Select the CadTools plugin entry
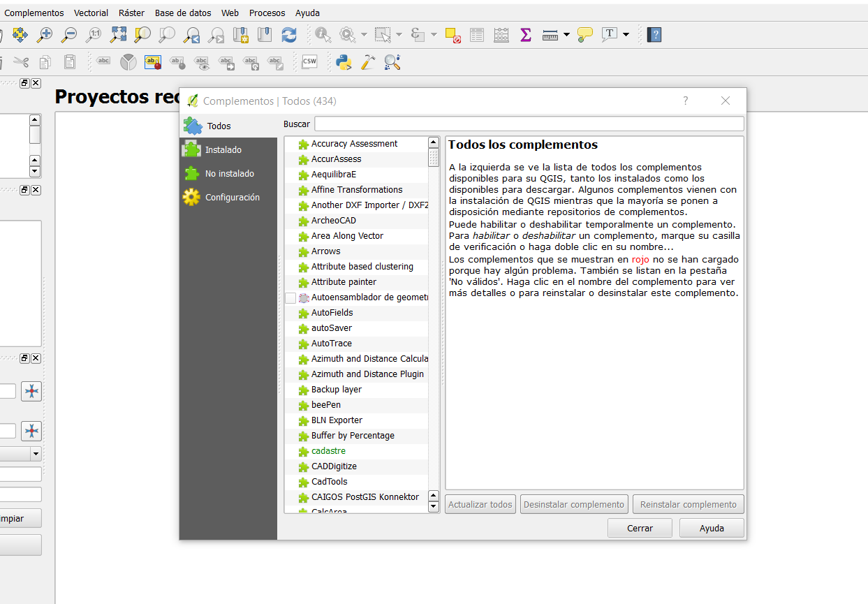Viewport: 868px width, 604px height. [330, 481]
